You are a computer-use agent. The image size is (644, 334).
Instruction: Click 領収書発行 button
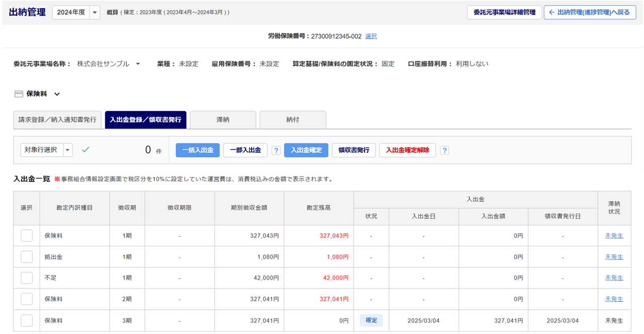(353, 150)
